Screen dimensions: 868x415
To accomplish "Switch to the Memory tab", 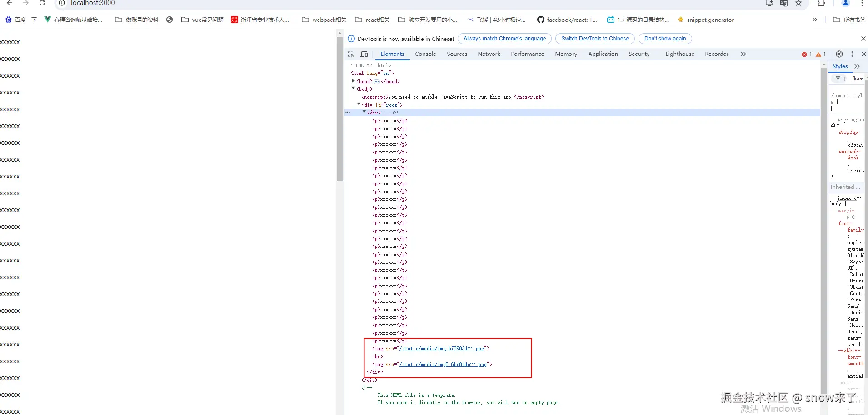I will pos(566,54).
